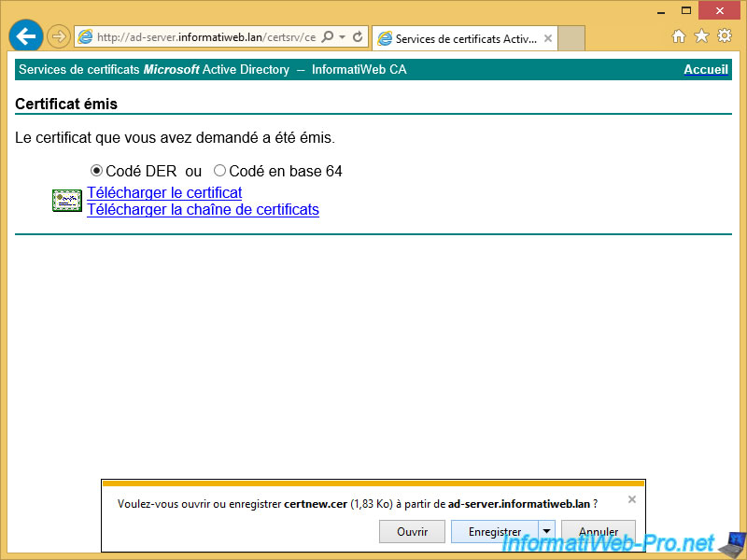Follow the Accueil link
Viewport: 747px width, 560px height.
[706, 69]
